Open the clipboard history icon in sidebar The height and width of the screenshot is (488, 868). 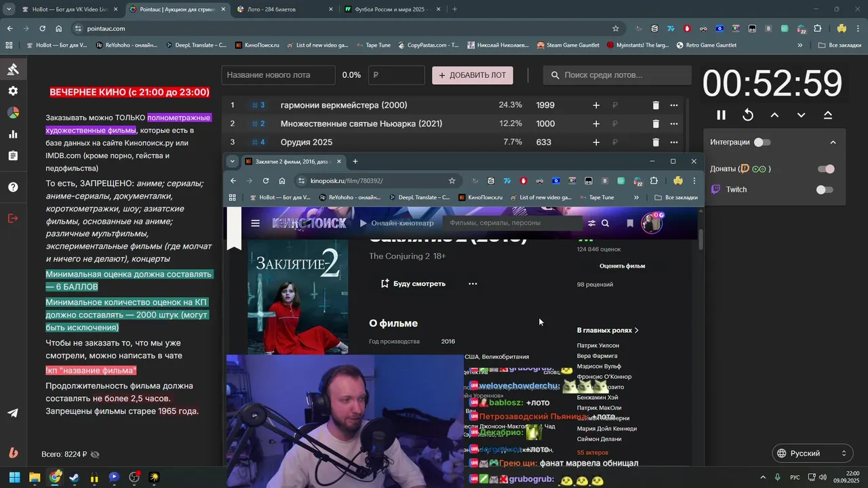click(x=13, y=156)
